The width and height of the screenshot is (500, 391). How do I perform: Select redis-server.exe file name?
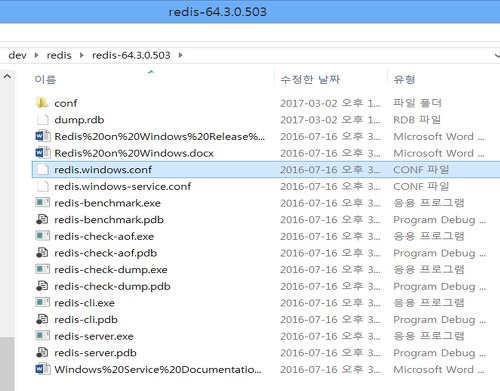coord(94,336)
